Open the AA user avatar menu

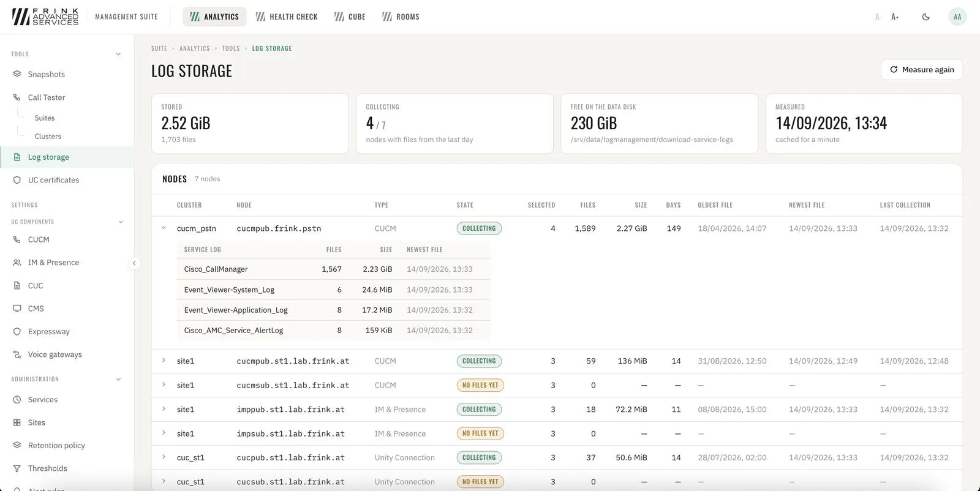pos(957,17)
